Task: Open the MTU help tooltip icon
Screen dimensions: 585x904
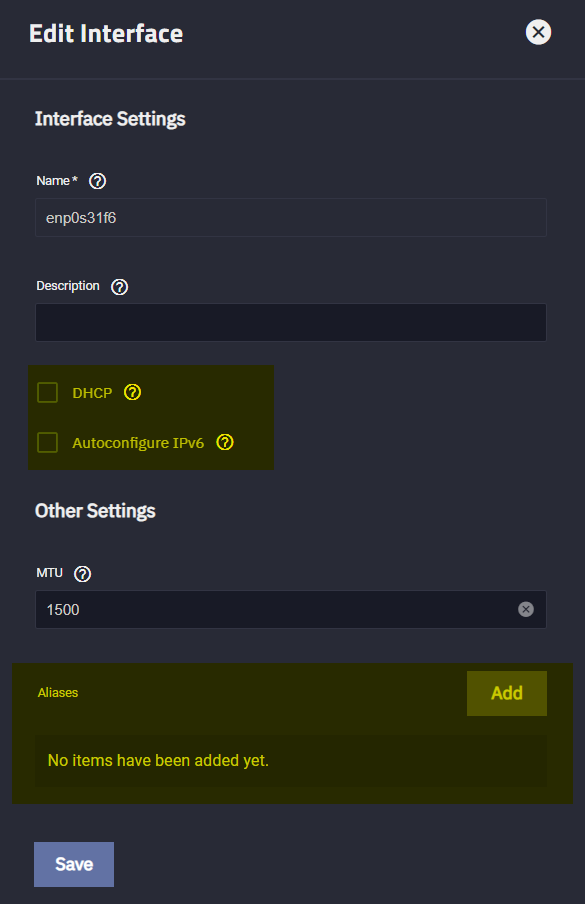Action: point(82,574)
